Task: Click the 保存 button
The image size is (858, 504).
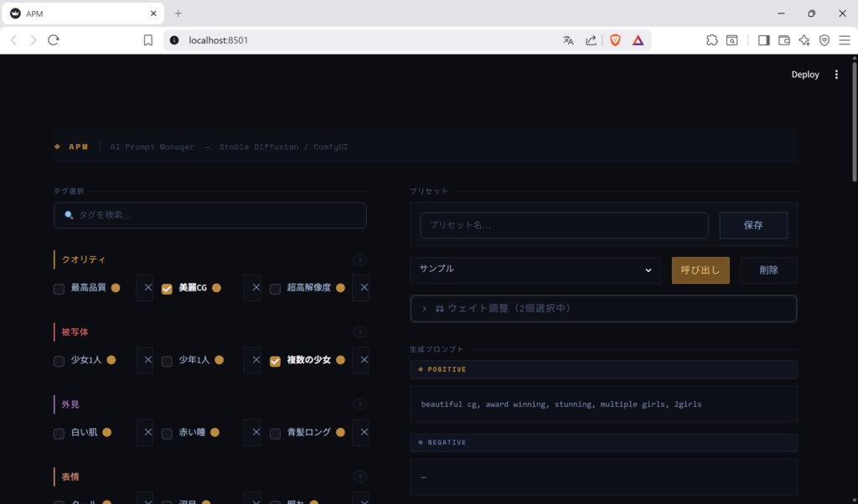Action: point(753,225)
